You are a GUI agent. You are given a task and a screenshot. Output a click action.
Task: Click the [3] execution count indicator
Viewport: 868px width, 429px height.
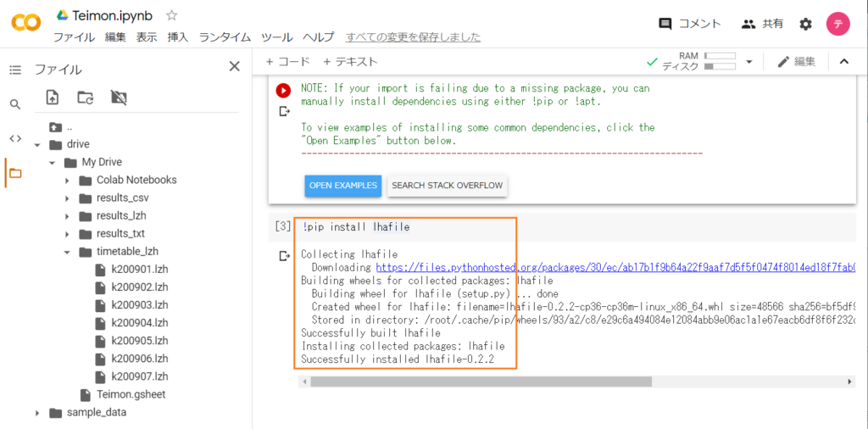pos(282,226)
